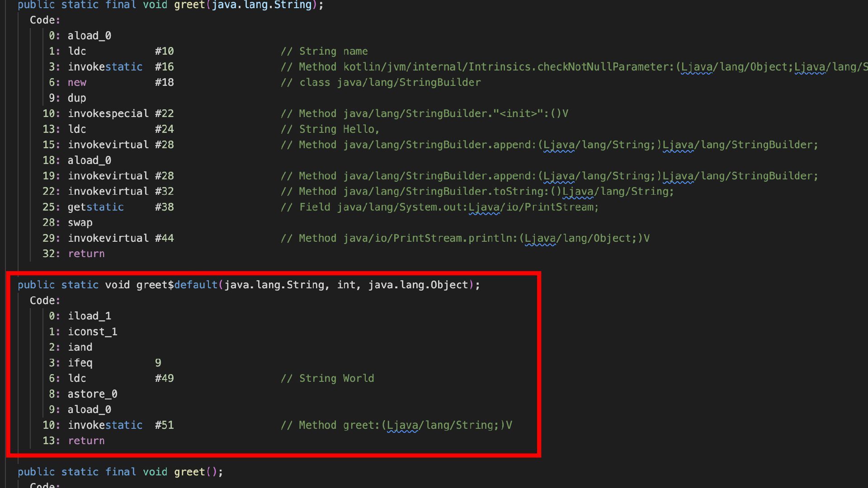The width and height of the screenshot is (868, 488).
Task: Click the 'new' instruction at offset 6
Action: point(77,82)
